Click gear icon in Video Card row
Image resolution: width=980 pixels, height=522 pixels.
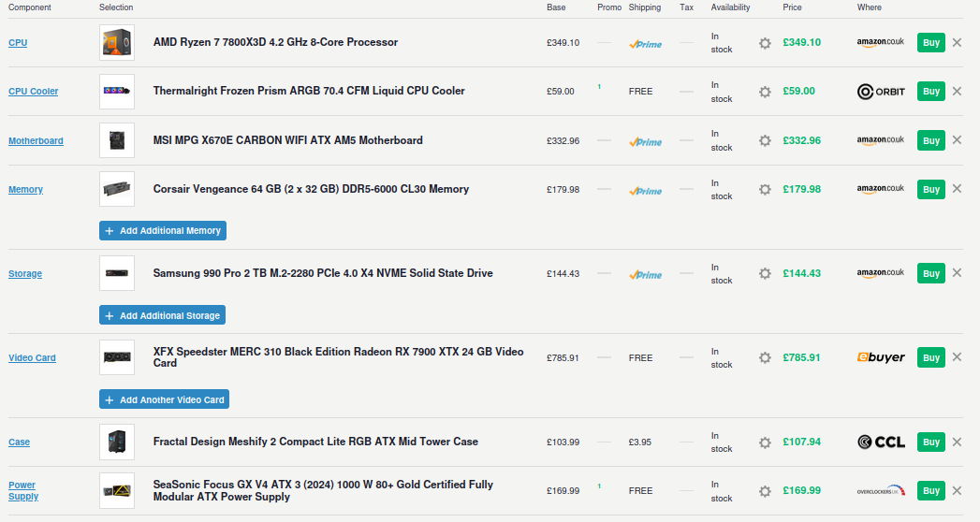click(x=765, y=357)
